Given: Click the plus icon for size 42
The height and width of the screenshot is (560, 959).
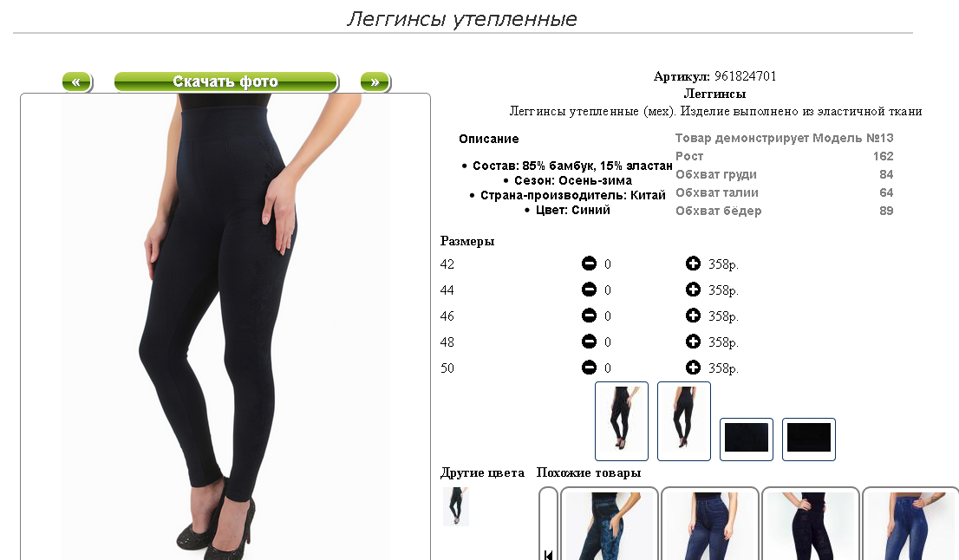Looking at the screenshot, I should 693,264.
